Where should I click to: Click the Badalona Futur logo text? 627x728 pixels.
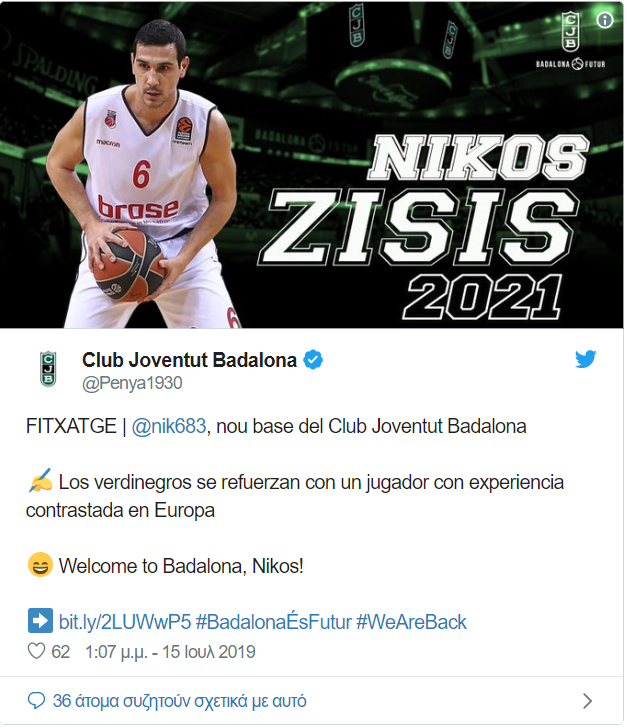[x=571, y=64]
